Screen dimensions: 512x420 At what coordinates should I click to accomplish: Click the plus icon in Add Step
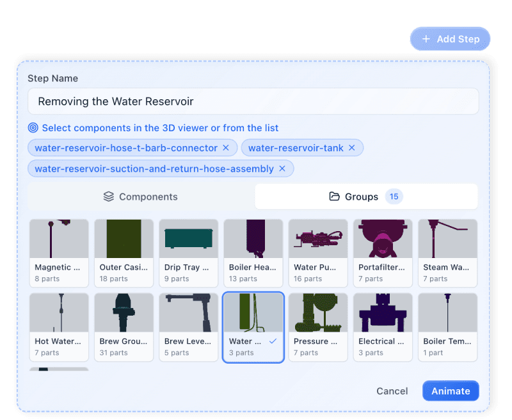[426, 39]
